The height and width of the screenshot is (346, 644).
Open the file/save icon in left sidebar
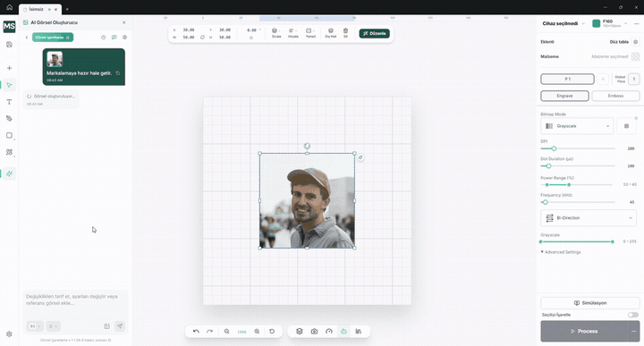tap(9, 45)
